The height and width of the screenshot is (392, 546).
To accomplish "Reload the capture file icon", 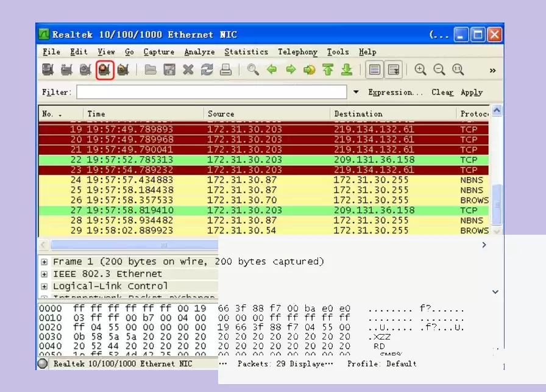I will (207, 69).
